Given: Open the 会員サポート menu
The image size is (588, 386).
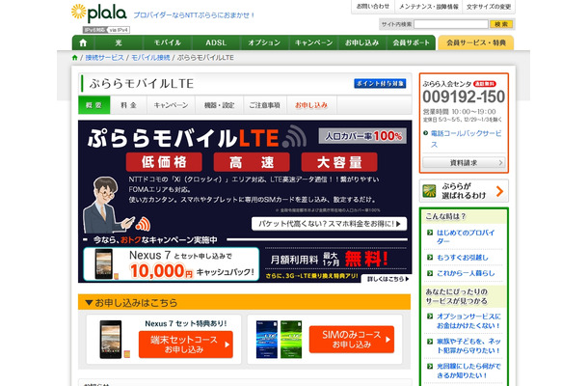Looking at the screenshot, I should coord(411,42).
